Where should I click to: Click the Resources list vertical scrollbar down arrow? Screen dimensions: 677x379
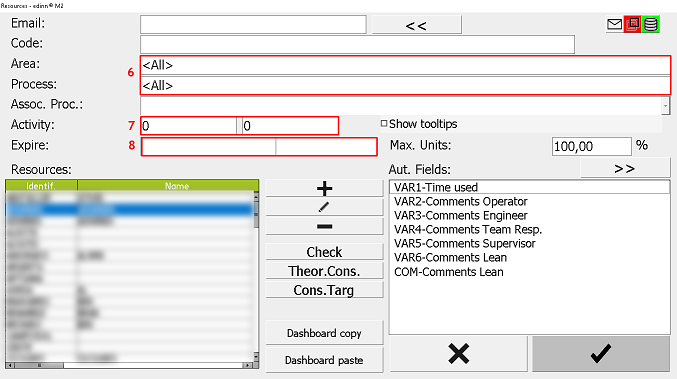point(256,357)
